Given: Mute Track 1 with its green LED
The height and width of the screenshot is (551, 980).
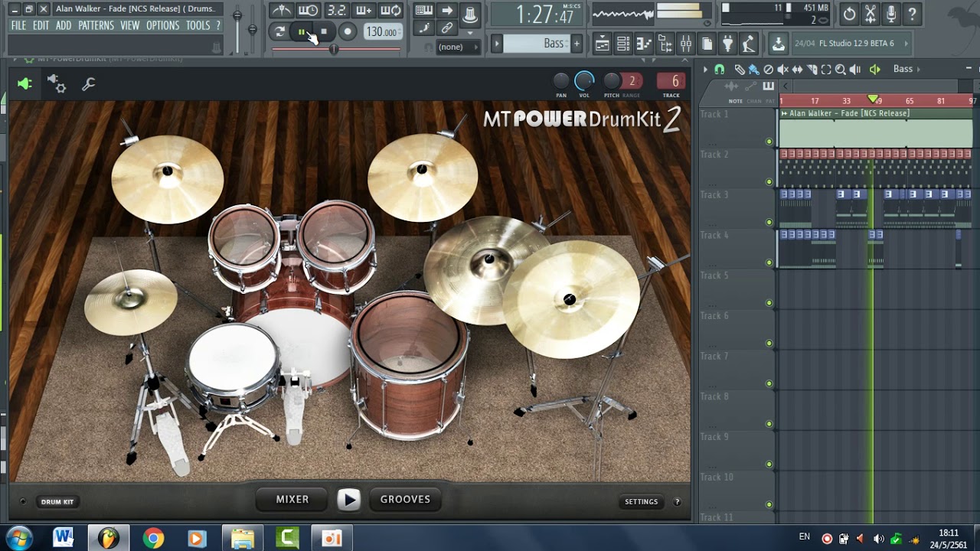Looking at the screenshot, I should coord(769,142).
